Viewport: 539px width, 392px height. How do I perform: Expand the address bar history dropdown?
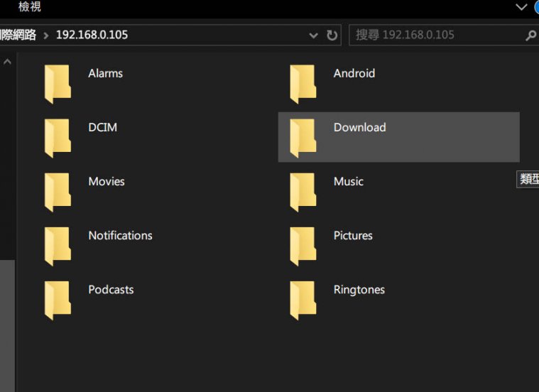(314, 35)
